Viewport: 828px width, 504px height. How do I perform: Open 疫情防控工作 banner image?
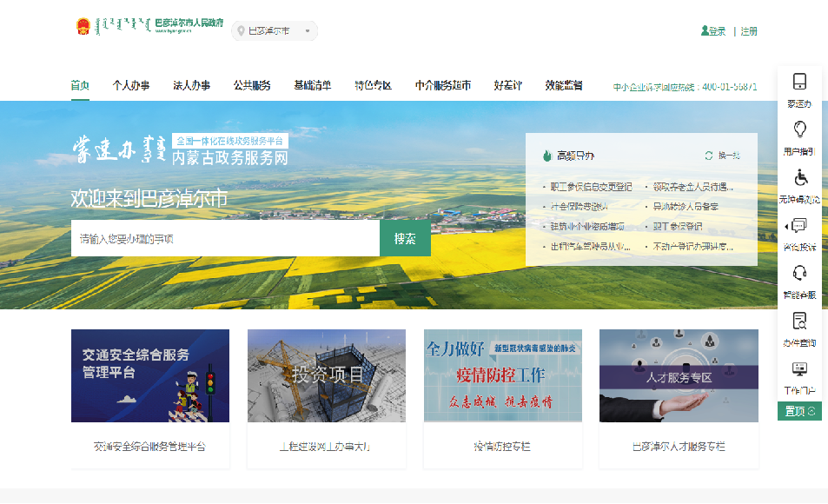coord(503,375)
